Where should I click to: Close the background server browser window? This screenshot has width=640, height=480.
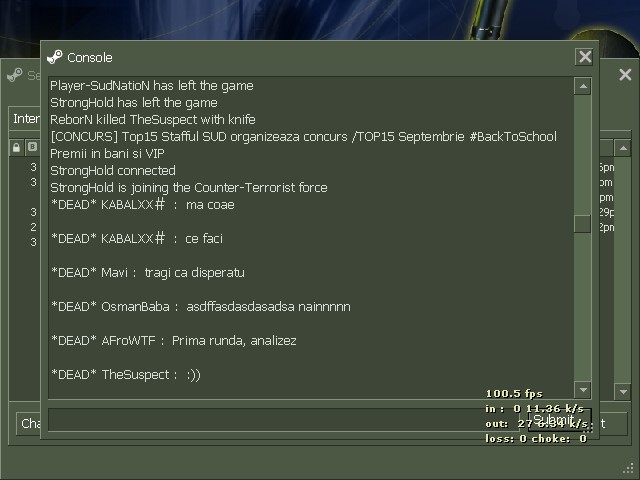(x=625, y=75)
